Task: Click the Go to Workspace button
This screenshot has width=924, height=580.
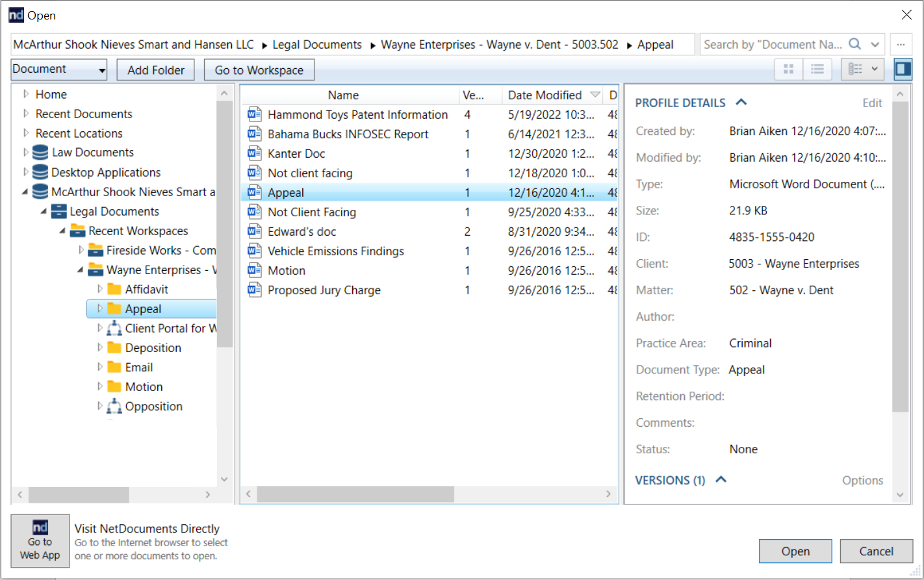Action: click(259, 69)
